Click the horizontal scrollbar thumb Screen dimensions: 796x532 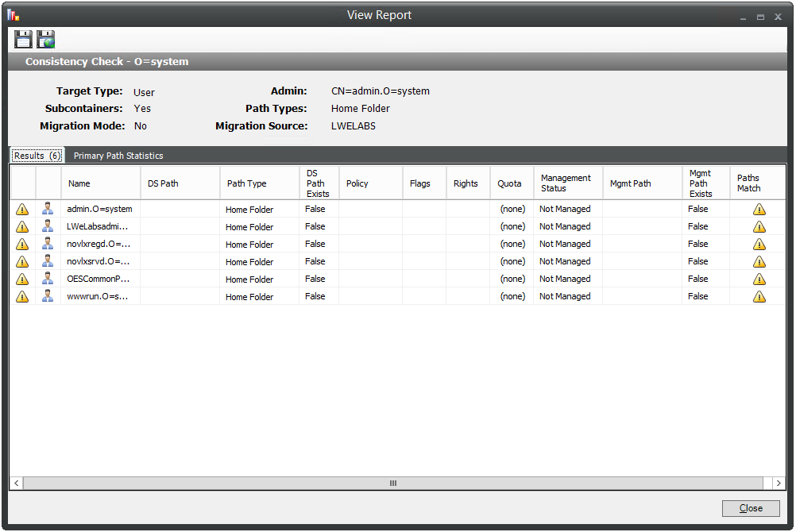coord(393,484)
